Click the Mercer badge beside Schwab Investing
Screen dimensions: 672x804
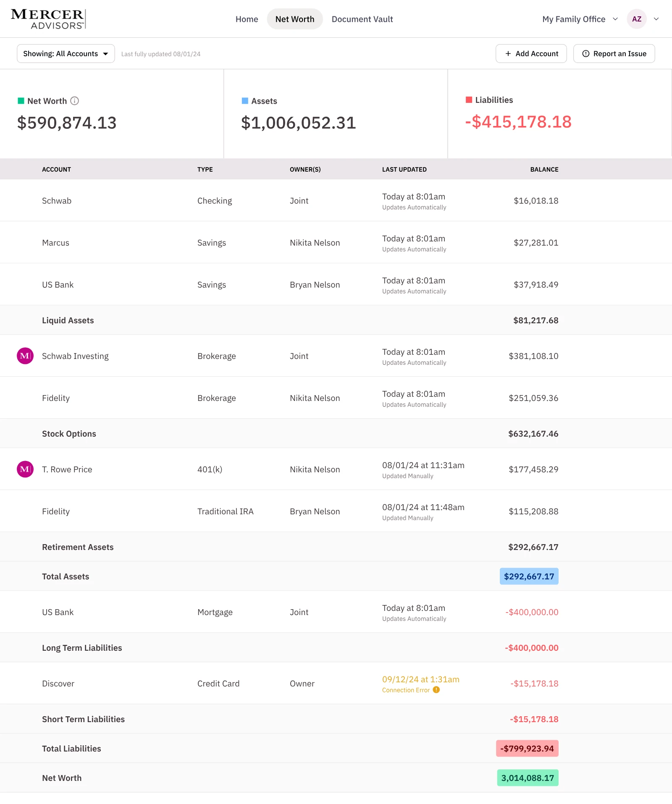(x=25, y=356)
